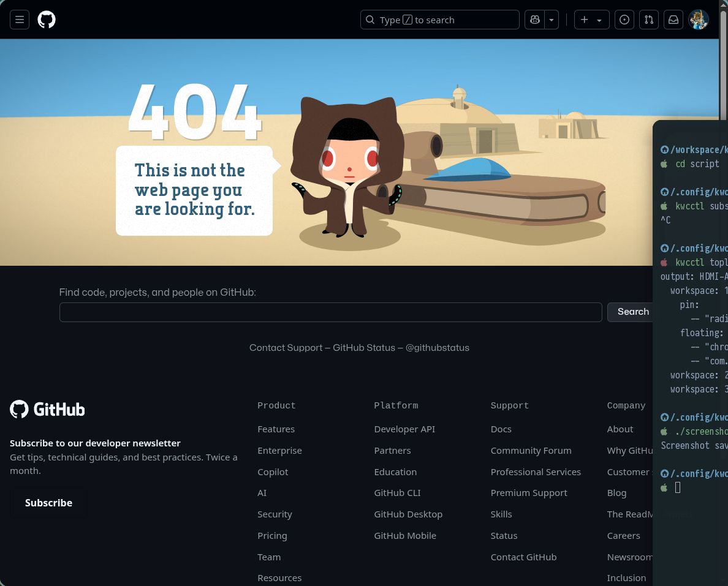
Task: Open the Team footer link
Action: click(269, 557)
